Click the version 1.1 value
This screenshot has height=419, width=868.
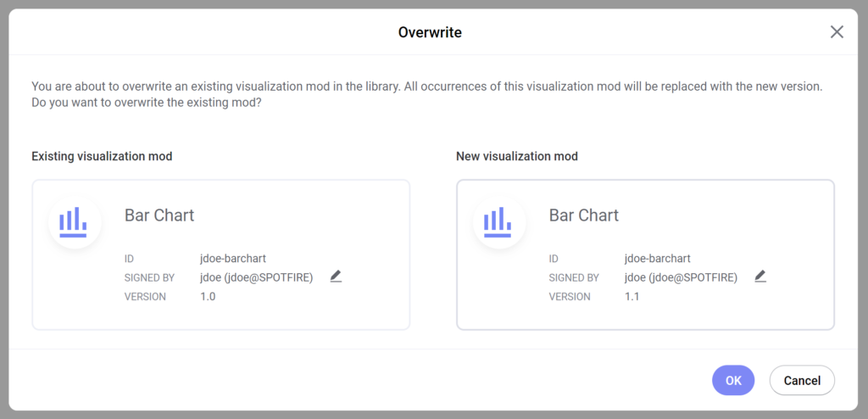coord(632,297)
